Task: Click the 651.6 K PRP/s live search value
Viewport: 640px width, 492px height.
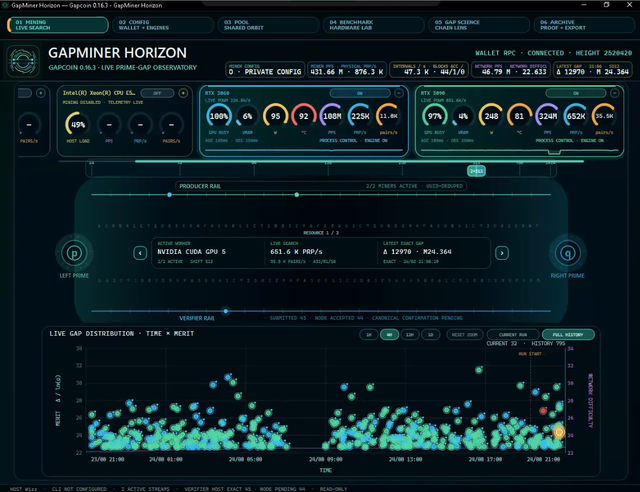Action: point(296,252)
